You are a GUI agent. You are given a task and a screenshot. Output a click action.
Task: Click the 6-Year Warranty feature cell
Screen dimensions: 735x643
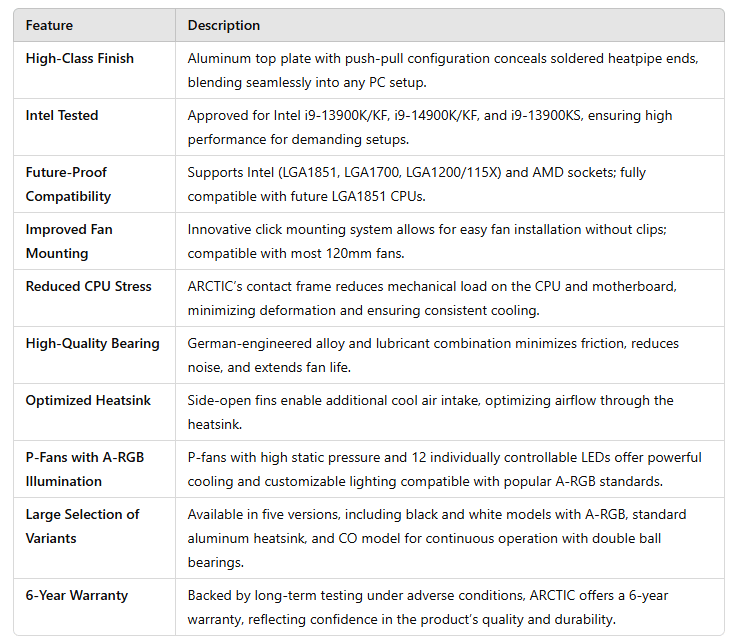[95, 607]
